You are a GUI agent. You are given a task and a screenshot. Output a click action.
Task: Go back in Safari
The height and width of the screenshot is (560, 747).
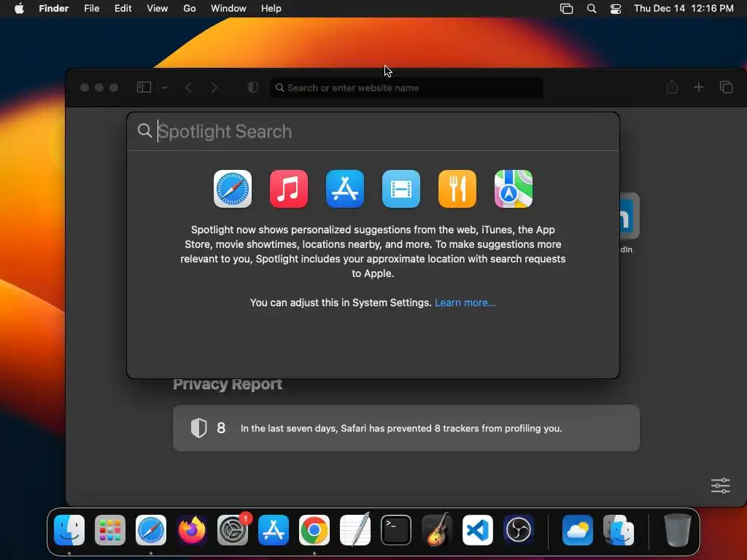189,87
